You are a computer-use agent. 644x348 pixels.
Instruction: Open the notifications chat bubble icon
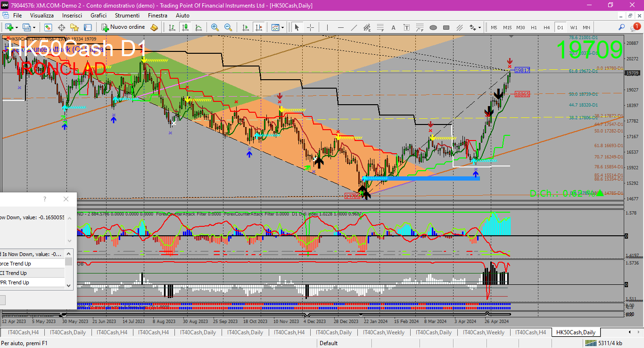point(636,27)
